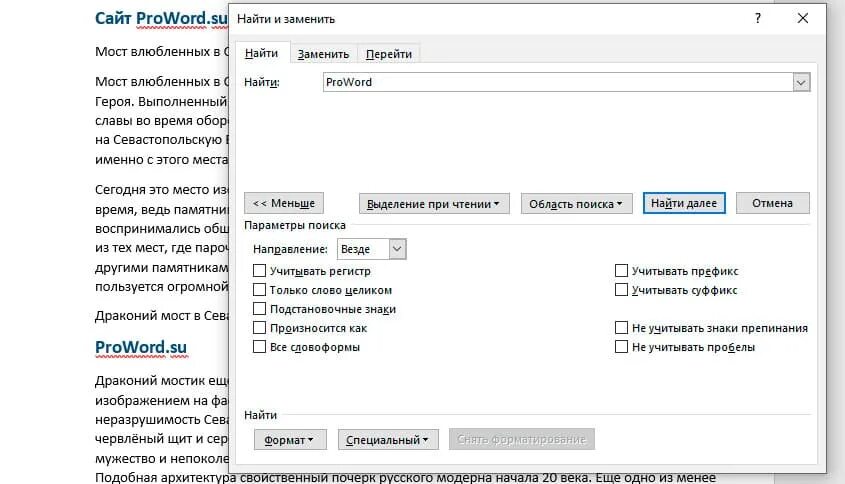Open the Формат dropdown button
Image resolution: width=845 pixels, height=484 pixels.
290,439
